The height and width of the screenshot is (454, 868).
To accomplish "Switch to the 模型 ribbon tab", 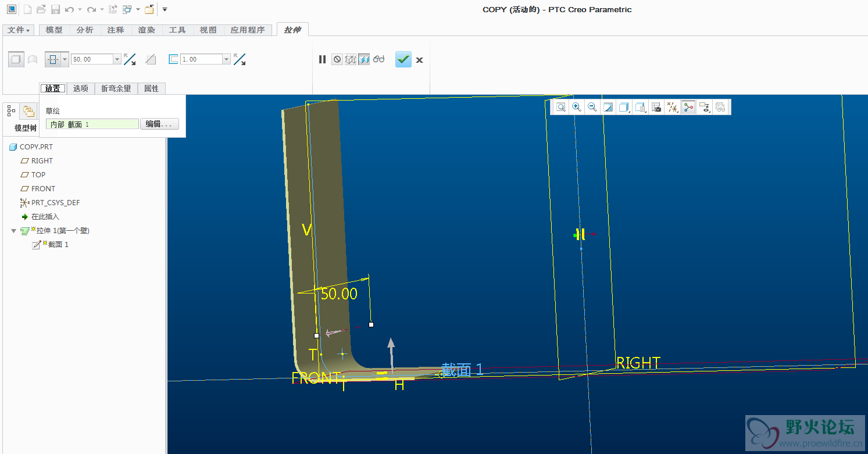I will point(54,30).
